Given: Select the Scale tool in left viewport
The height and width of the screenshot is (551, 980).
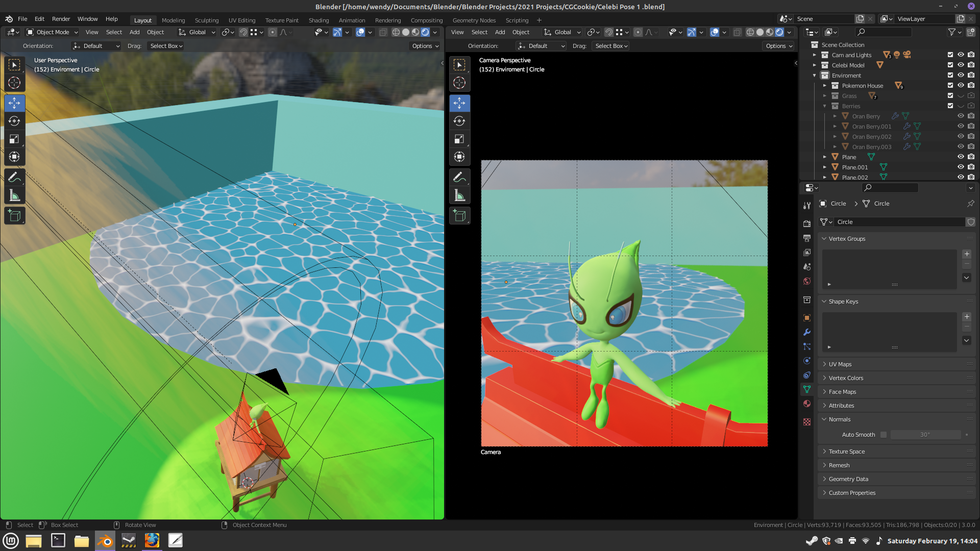Looking at the screenshot, I should pyautogui.click(x=14, y=139).
